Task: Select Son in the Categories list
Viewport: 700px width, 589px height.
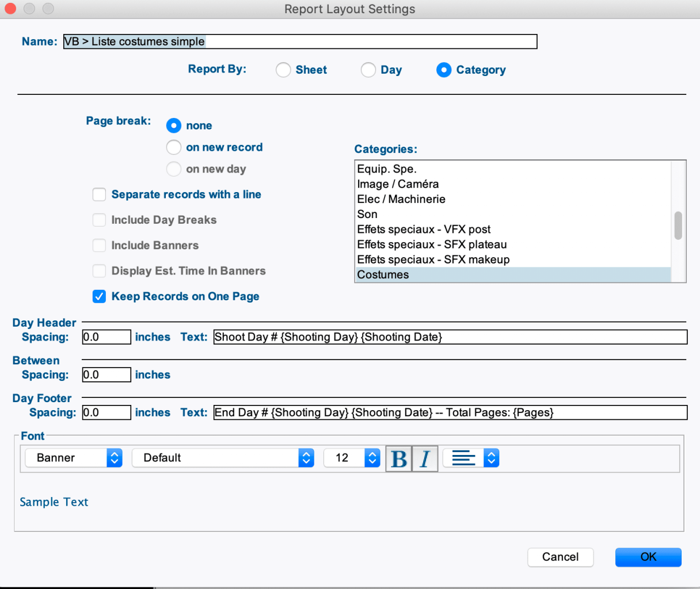Action: tap(367, 215)
